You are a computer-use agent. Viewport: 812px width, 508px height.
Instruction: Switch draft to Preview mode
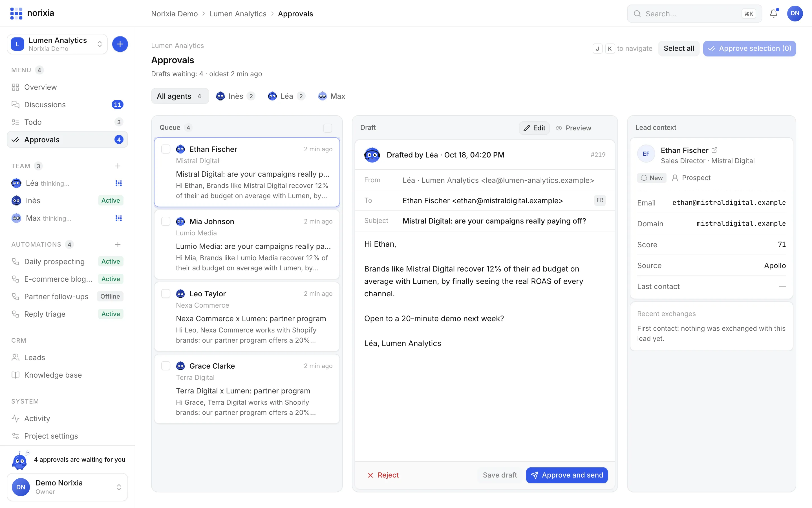pyautogui.click(x=573, y=128)
